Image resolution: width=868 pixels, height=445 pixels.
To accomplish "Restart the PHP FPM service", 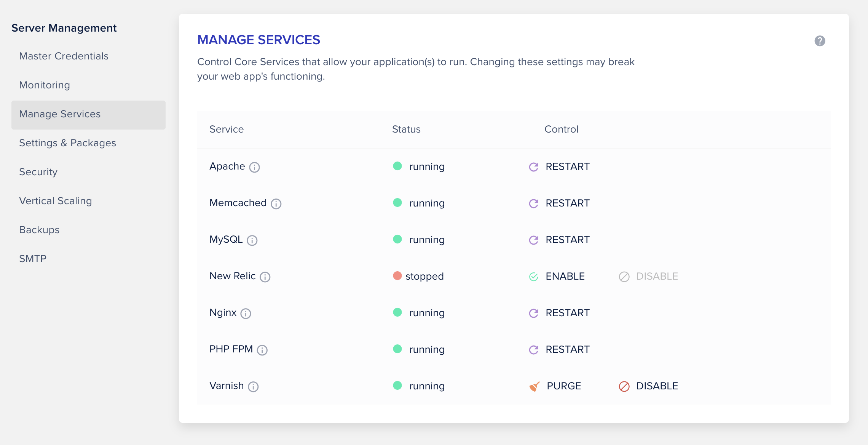I will 560,349.
